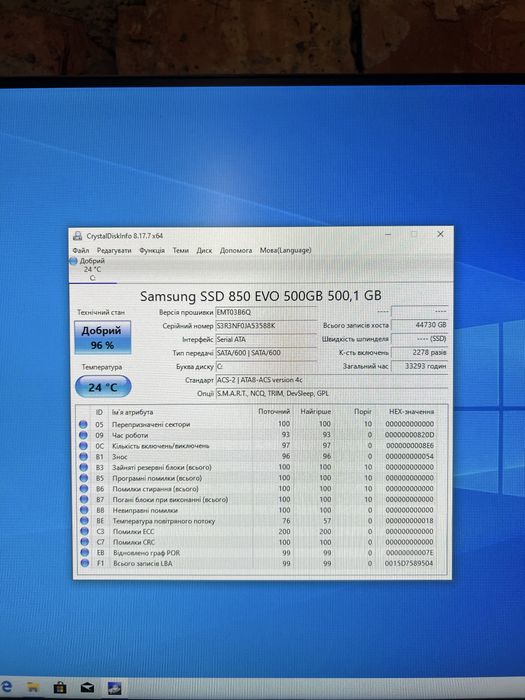This screenshot has width=525, height=700.
Task: Click the 2278 разів power-on count value
Action: pyautogui.click(x=419, y=353)
